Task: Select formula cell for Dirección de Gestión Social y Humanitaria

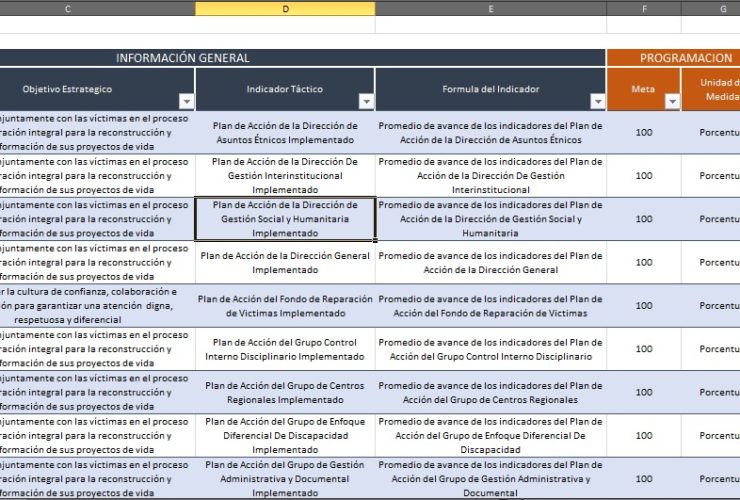Action: pyautogui.click(x=491, y=219)
